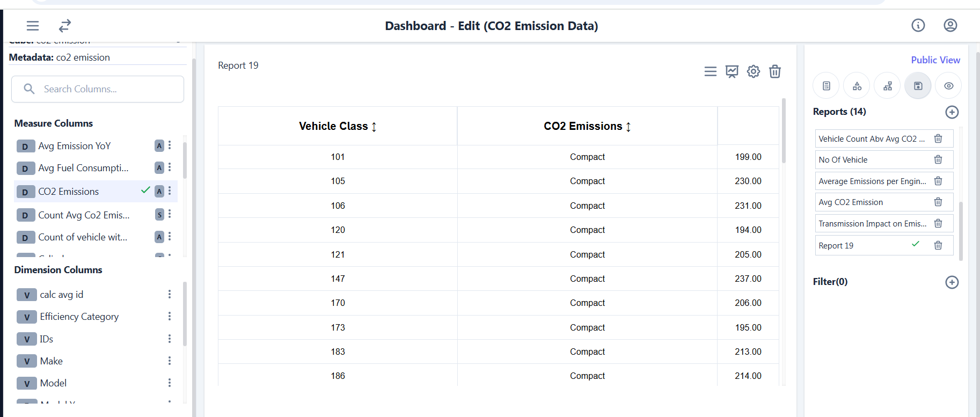Open the info icon in header
The width and height of the screenshot is (980, 417).
click(x=918, y=25)
